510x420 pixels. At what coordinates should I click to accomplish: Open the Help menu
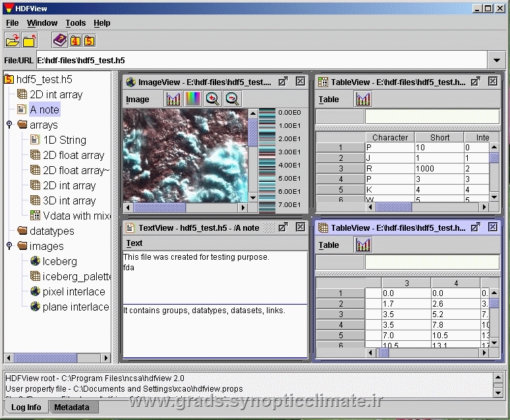coord(102,23)
